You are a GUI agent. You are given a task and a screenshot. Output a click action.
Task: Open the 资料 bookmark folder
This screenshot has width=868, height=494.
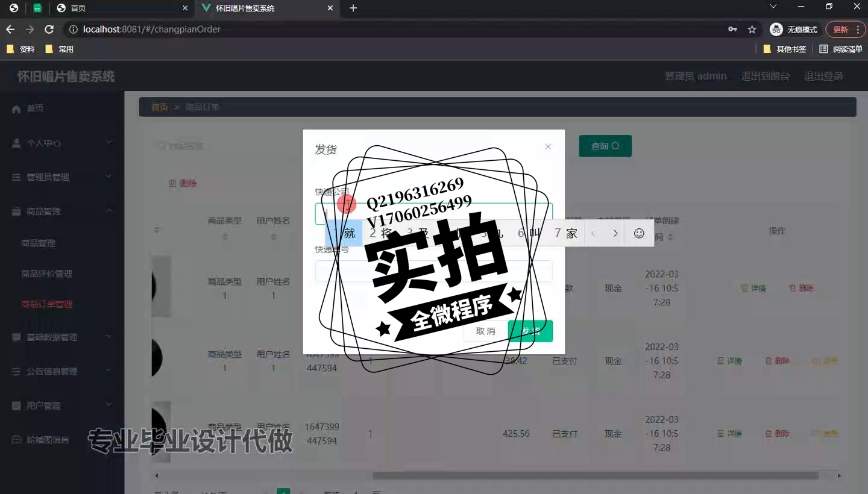click(21, 49)
